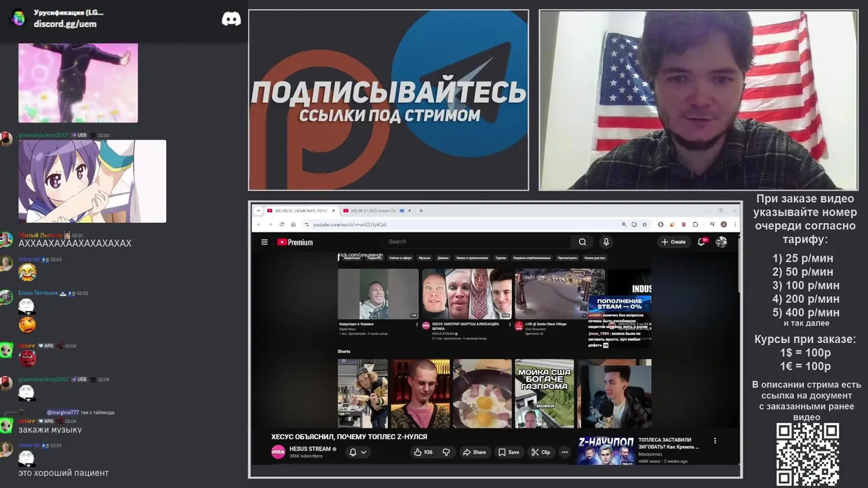
Task: Open the LIVE Santa Claus Village thumbnail
Action: pos(560,293)
